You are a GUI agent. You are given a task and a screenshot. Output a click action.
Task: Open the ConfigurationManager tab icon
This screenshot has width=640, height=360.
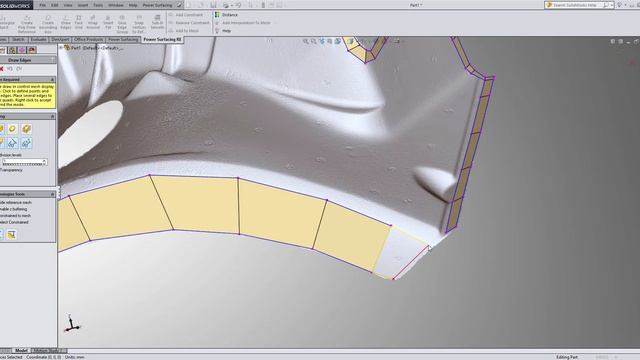(12, 50)
